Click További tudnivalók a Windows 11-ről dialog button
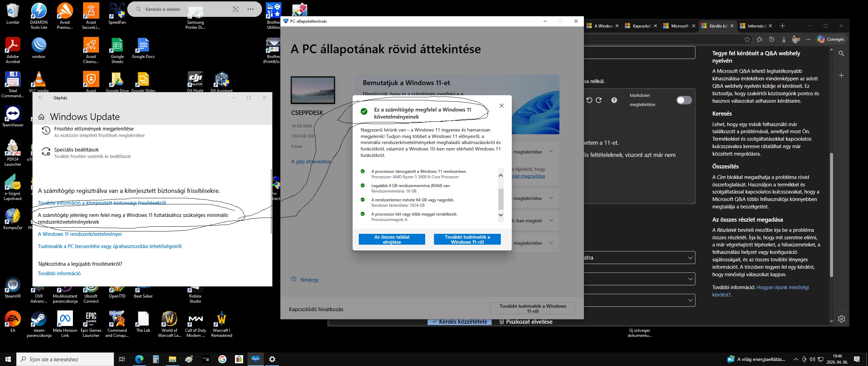The height and width of the screenshot is (366, 868). coord(467,239)
